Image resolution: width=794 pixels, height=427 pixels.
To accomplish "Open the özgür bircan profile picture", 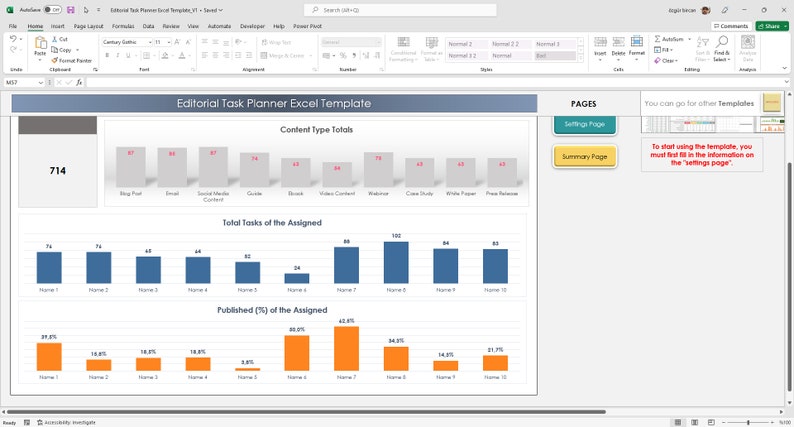I will (706, 10).
